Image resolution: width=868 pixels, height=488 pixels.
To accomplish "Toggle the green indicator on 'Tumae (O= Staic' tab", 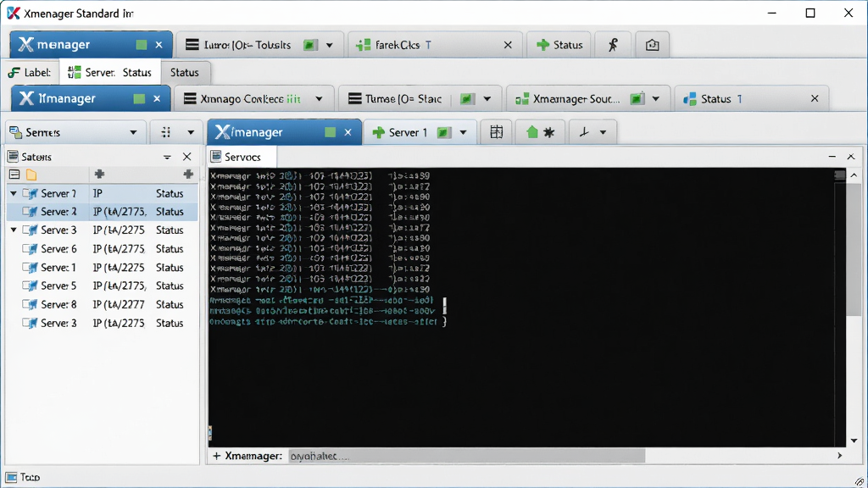I will click(x=467, y=98).
